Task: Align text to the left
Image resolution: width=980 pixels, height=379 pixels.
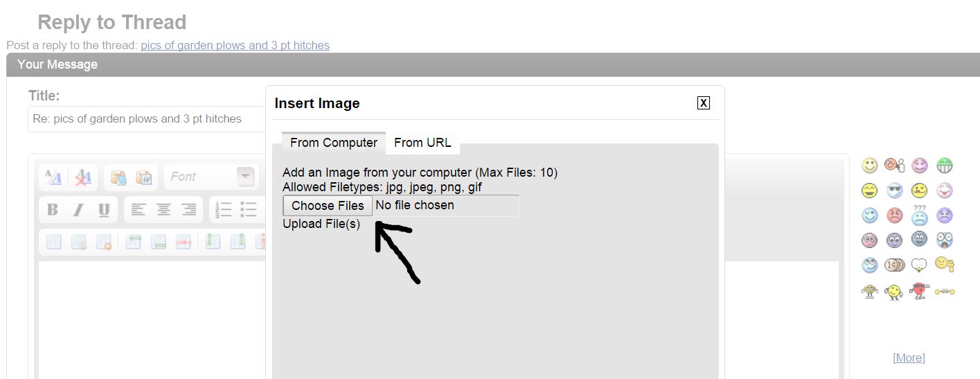Action: 139,210
